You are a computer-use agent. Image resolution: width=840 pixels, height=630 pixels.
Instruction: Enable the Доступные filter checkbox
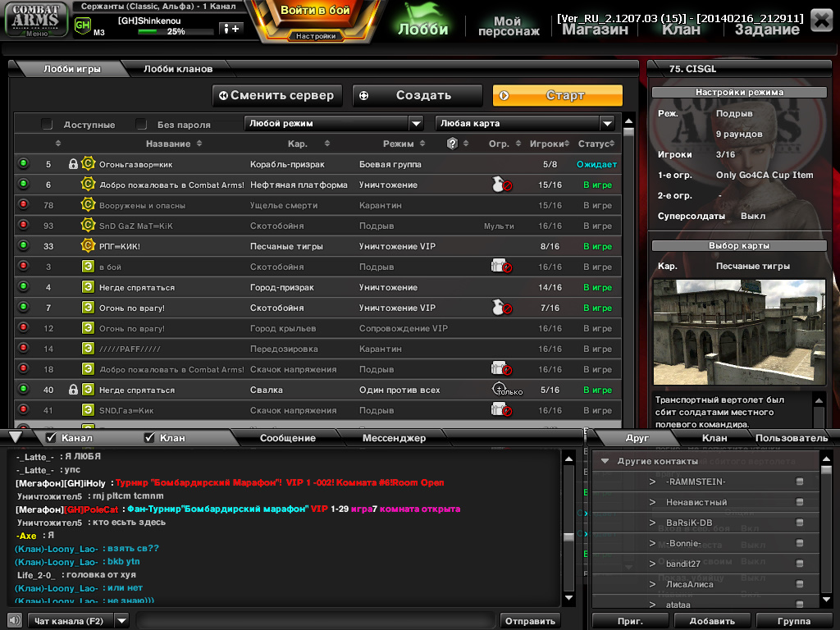(47, 125)
